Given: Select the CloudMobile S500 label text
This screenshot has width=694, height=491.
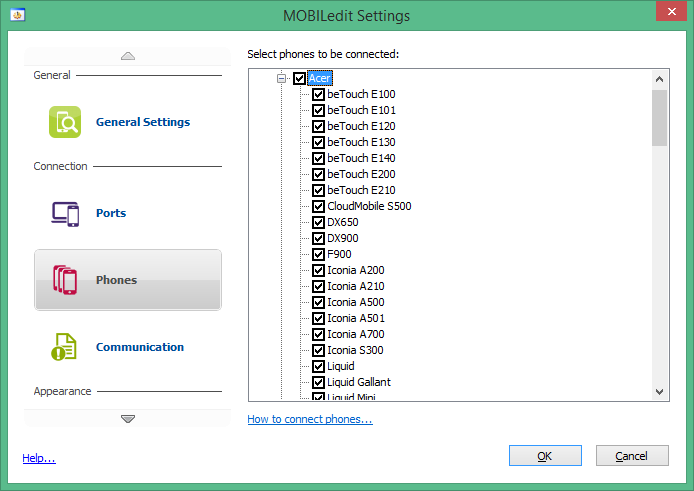Looking at the screenshot, I should tap(369, 206).
